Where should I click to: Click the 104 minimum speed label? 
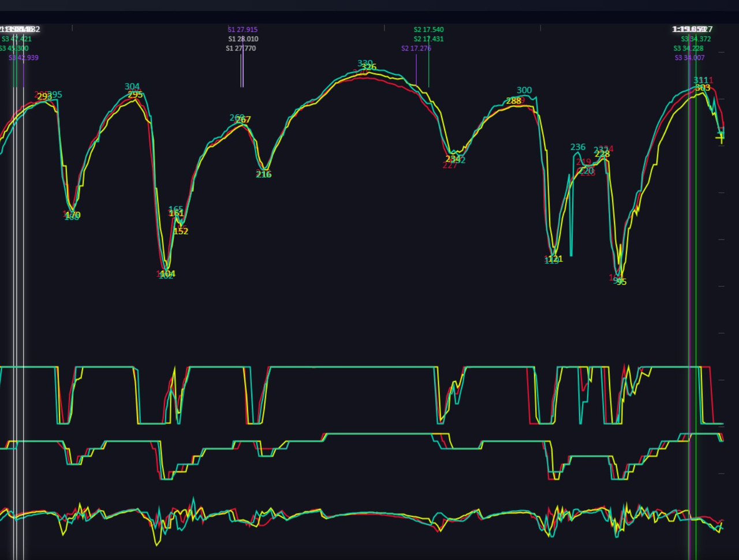[x=168, y=274]
